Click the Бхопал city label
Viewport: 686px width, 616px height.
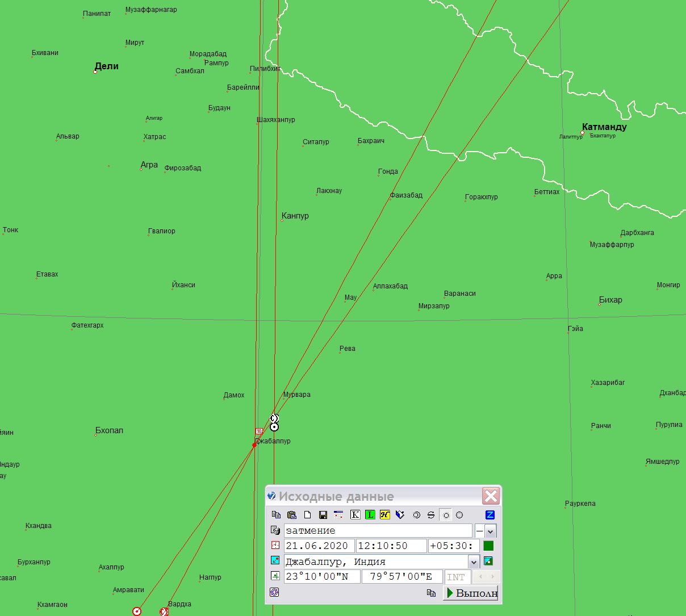(x=110, y=430)
